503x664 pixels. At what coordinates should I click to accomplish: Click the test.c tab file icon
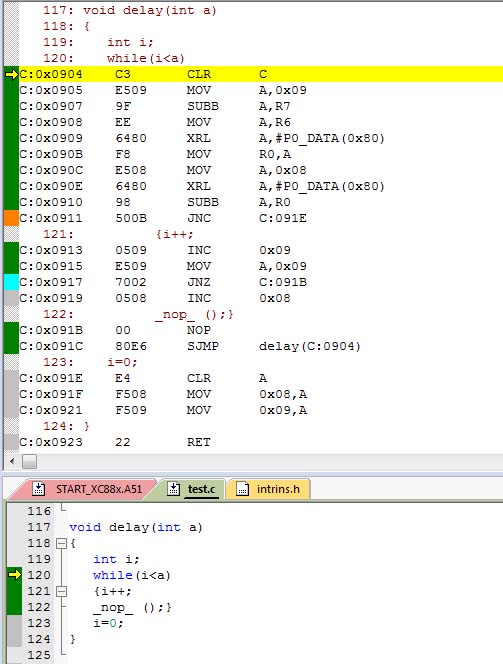pyautogui.click(x=174, y=489)
